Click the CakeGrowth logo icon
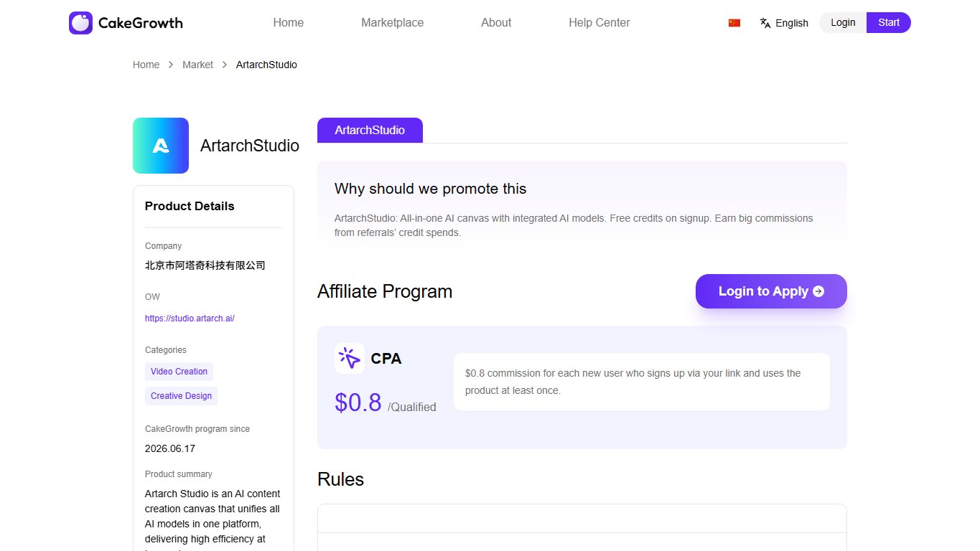Screen dimensions: 980x551 (x=80, y=23)
